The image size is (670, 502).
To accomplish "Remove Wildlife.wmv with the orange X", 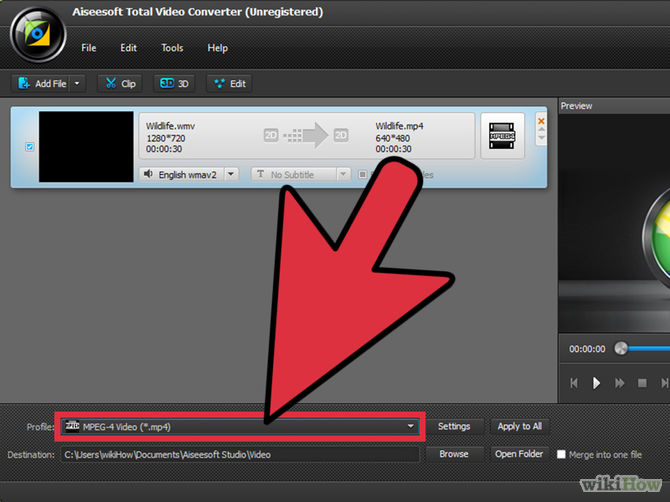I will coord(541,121).
